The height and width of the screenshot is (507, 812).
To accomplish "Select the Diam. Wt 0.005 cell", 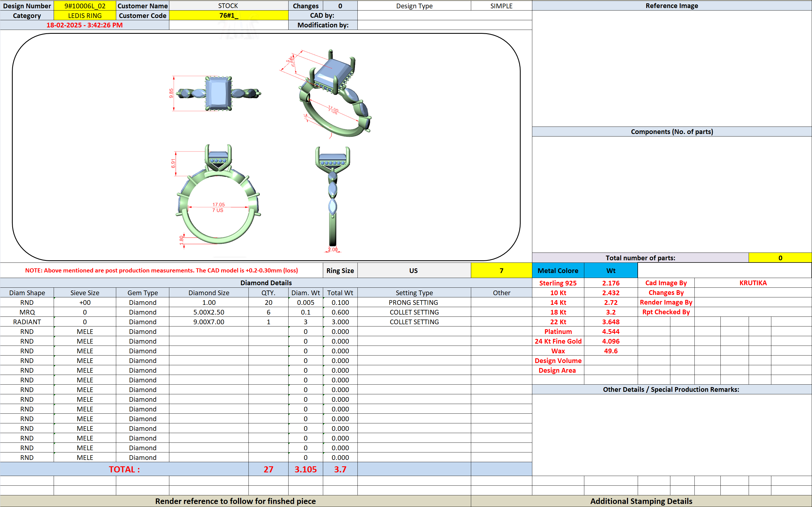I will tap(305, 302).
